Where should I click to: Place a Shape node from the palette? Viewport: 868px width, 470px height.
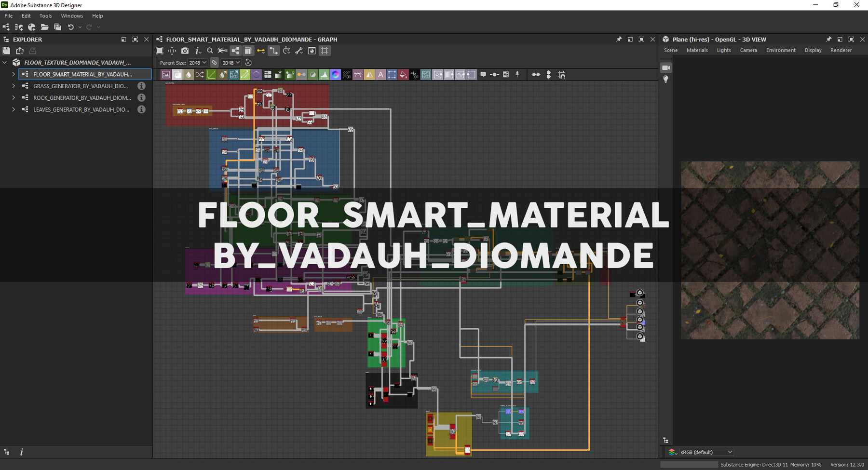tap(257, 74)
